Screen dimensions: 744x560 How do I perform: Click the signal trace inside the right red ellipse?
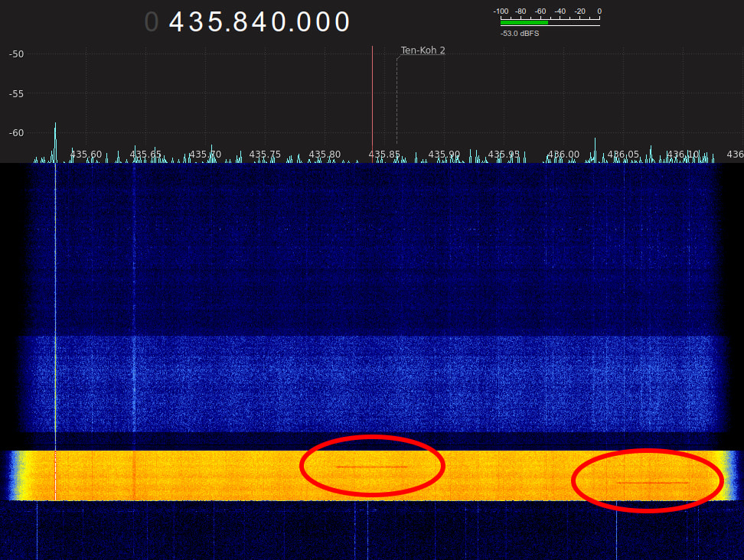tap(652, 483)
